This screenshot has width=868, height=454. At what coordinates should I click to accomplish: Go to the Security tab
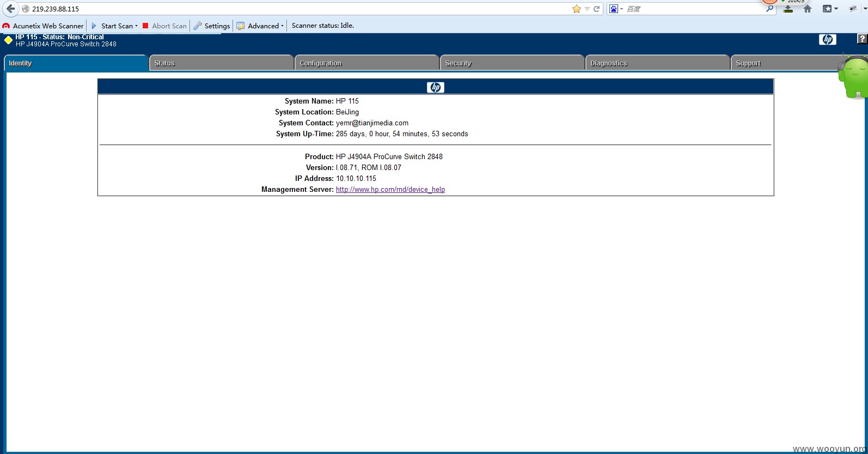[512, 63]
